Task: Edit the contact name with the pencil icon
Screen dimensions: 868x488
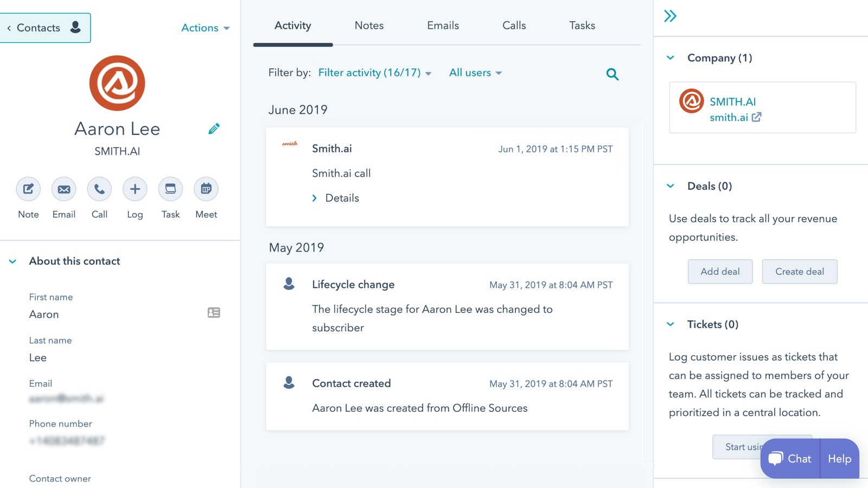Action: pos(213,128)
